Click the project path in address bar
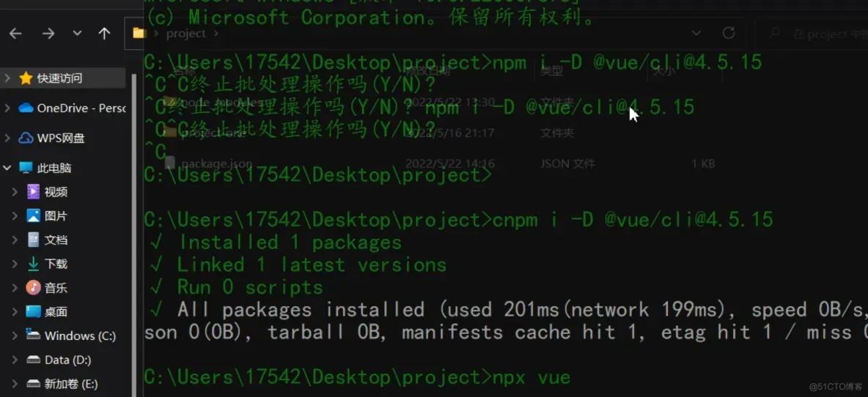This screenshot has width=868, height=397. [x=185, y=34]
